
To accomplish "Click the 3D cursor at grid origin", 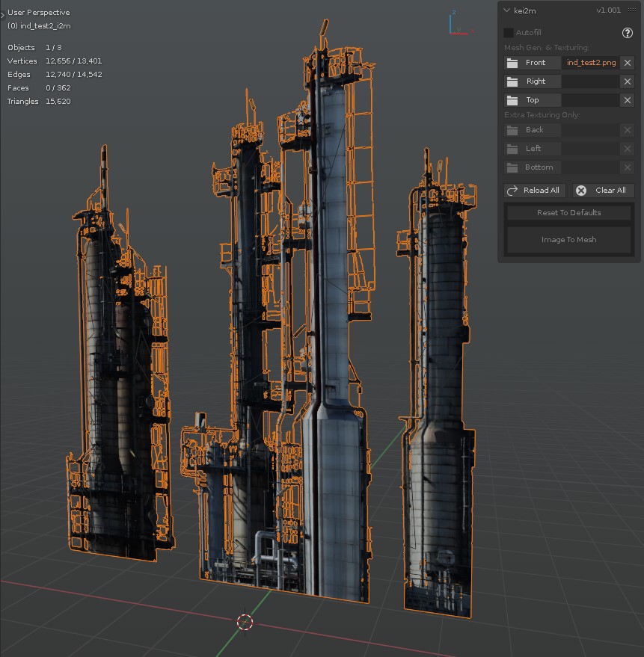I will pos(245,621).
